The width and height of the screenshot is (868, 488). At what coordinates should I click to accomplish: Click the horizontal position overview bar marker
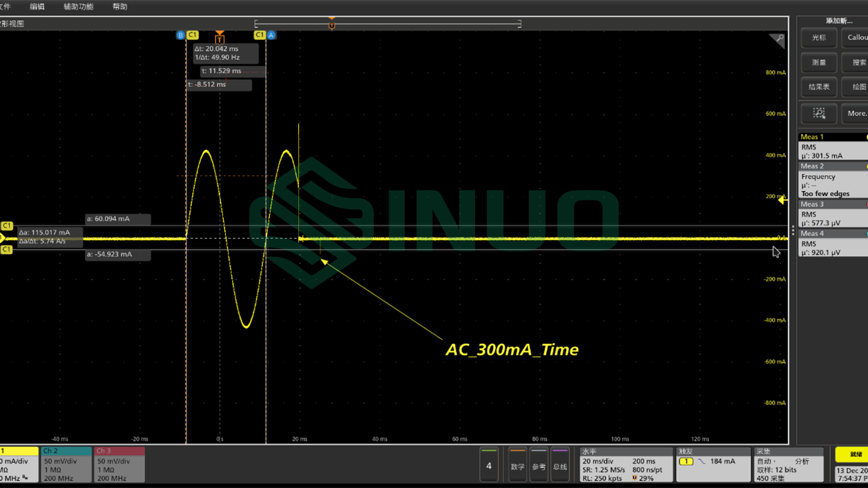(332, 24)
